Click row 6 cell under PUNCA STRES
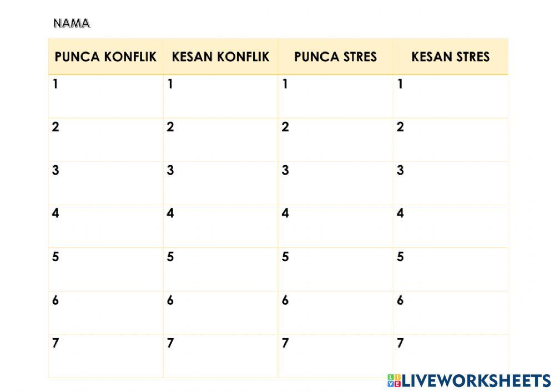 [335, 313]
